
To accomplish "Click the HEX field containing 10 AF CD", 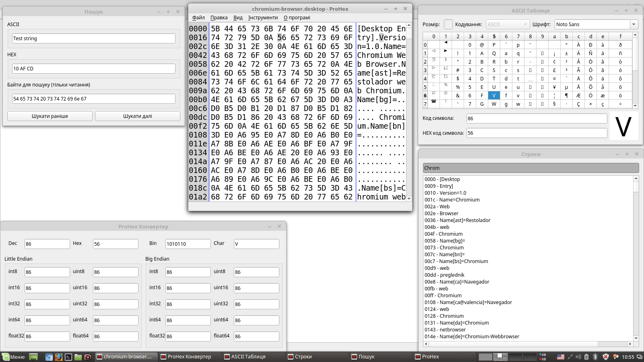I will (x=94, y=69).
